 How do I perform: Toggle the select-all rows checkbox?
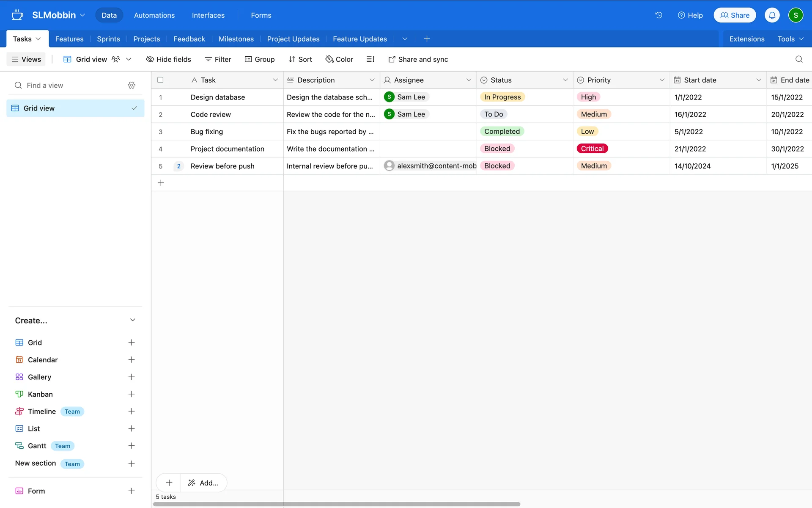coord(160,80)
